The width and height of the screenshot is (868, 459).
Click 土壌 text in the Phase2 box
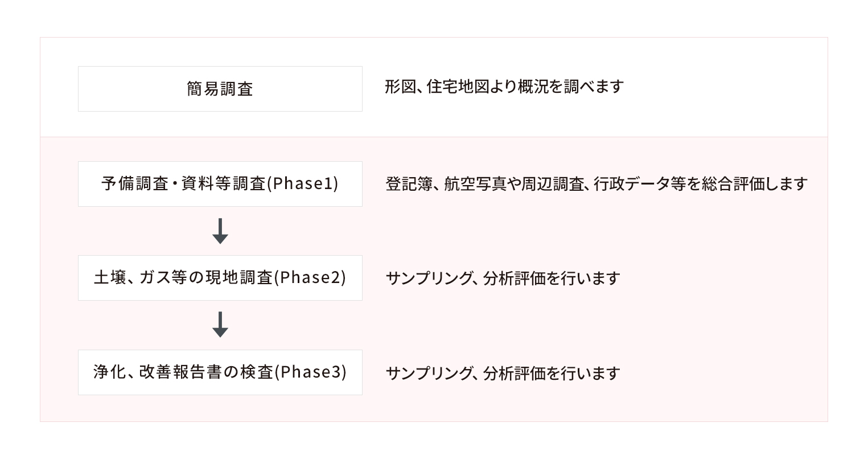pos(108,278)
